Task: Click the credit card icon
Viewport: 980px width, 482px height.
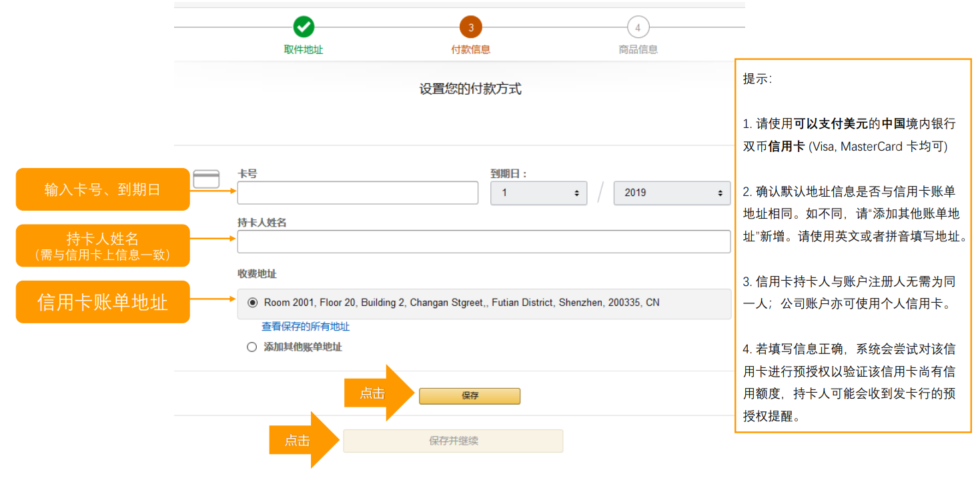Action: 206,179
